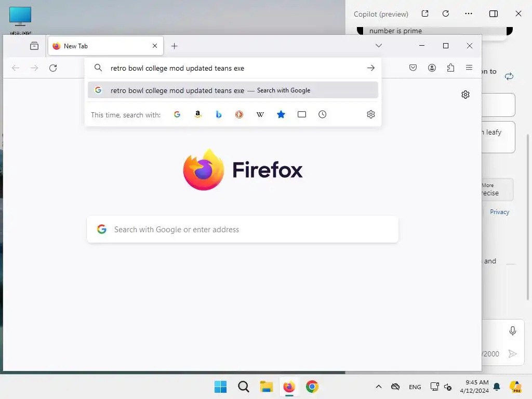Close the New Tab tab
The image size is (532, 399).
(155, 46)
